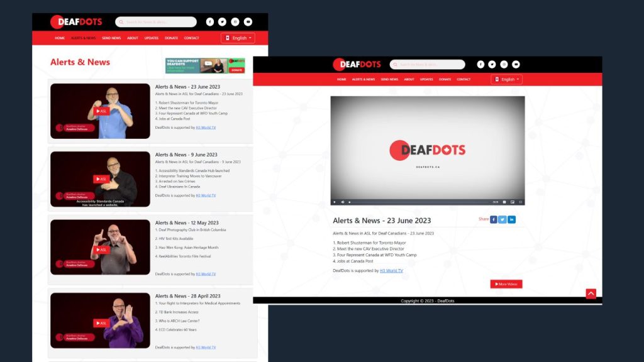Open About in the video page navigation
This screenshot has height=362, width=644.
pos(409,79)
